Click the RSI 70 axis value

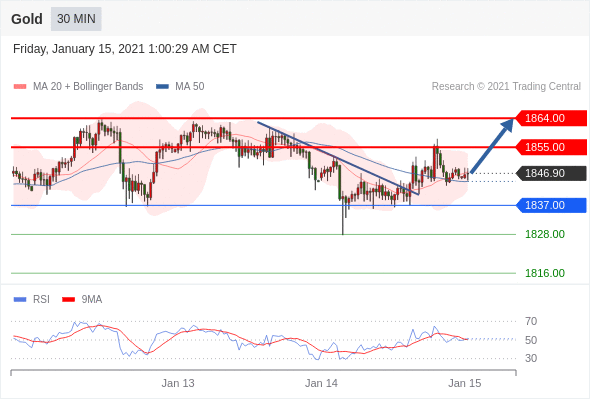tap(531, 321)
